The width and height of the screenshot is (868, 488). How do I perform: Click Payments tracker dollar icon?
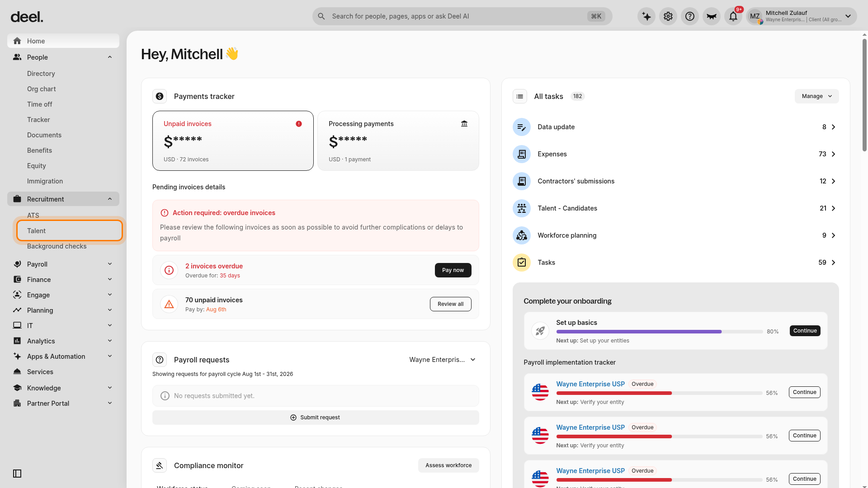coord(160,96)
